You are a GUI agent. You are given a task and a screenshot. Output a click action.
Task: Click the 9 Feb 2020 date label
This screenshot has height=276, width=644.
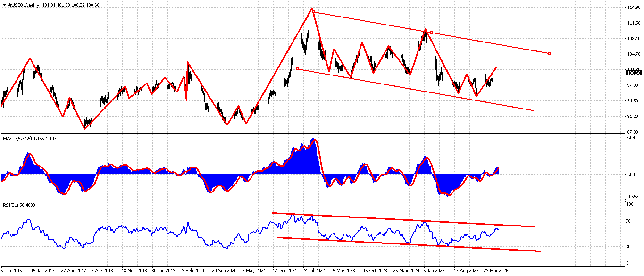[x=192, y=271]
